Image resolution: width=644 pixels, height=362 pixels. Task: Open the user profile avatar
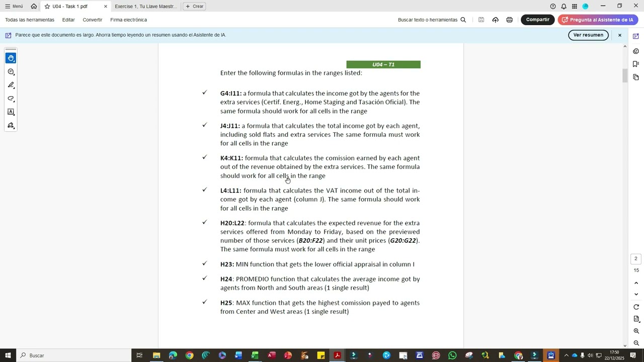pos(585,6)
